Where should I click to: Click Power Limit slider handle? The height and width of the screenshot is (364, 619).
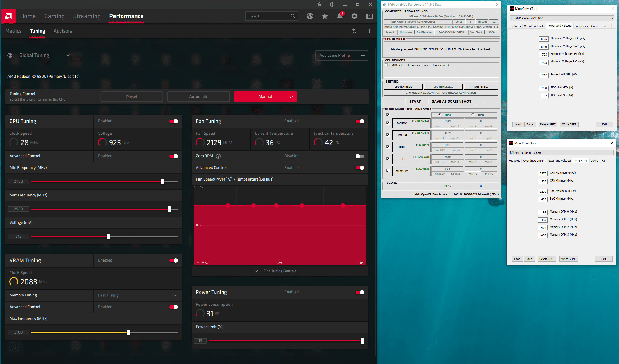[x=362, y=341]
